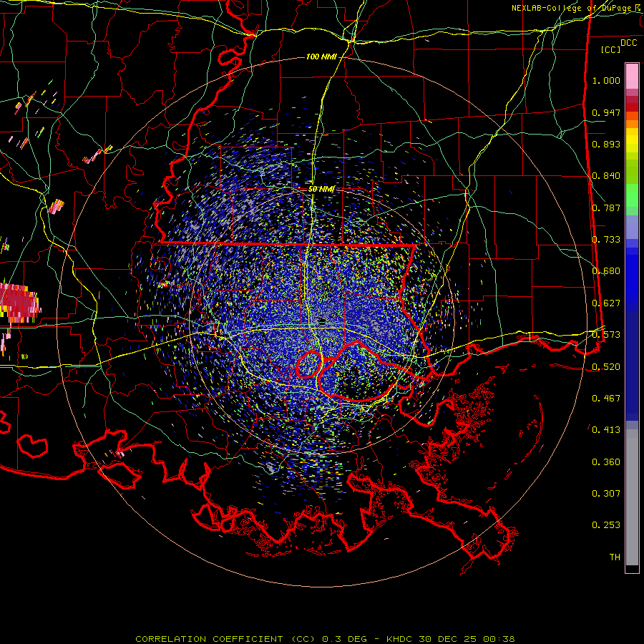Select the 0.840 scale value
The image size is (644, 644).
click(x=606, y=176)
